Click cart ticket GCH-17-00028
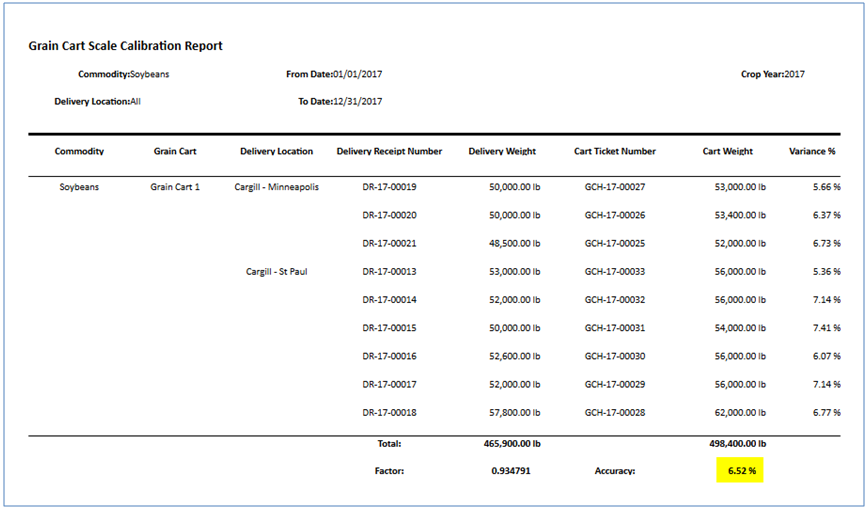Screen dimensions: 868x511 click(615, 412)
